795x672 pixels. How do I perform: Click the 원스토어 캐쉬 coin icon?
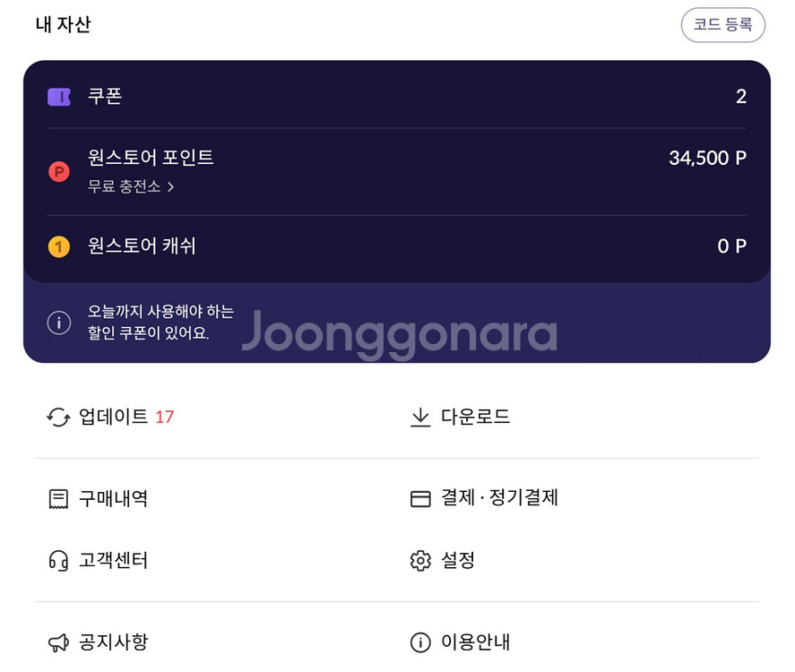[58, 246]
